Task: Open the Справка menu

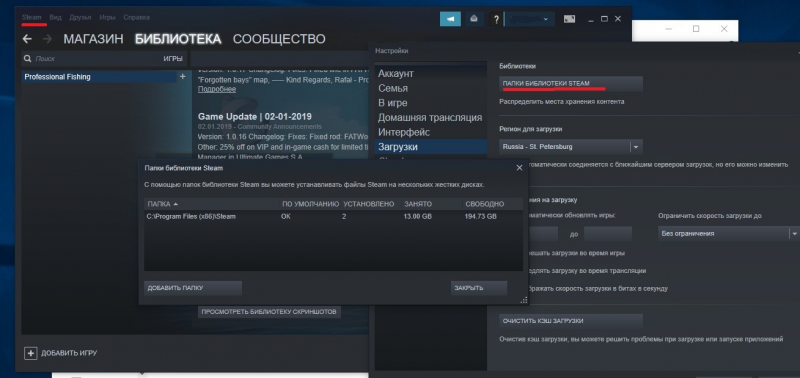Action: pyautogui.click(x=136, y=17)
